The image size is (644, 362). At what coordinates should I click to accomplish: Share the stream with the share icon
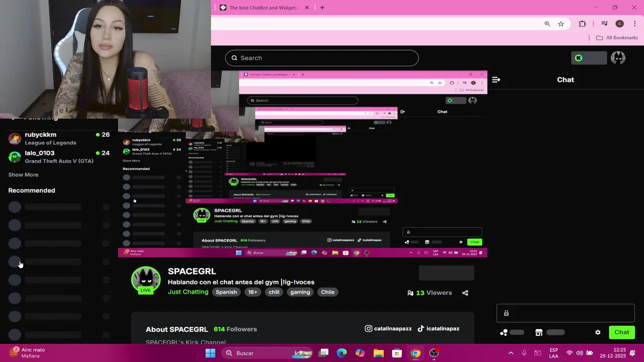click(465, 293)
